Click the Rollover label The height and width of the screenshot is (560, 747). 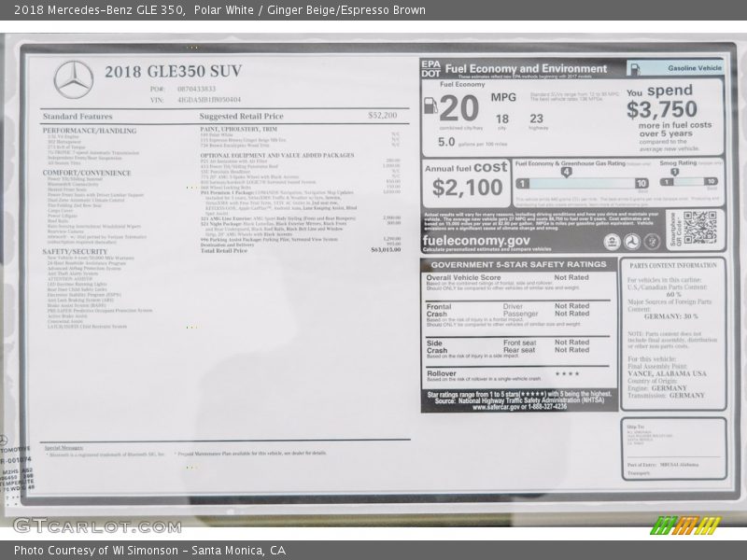coord(441,374)
